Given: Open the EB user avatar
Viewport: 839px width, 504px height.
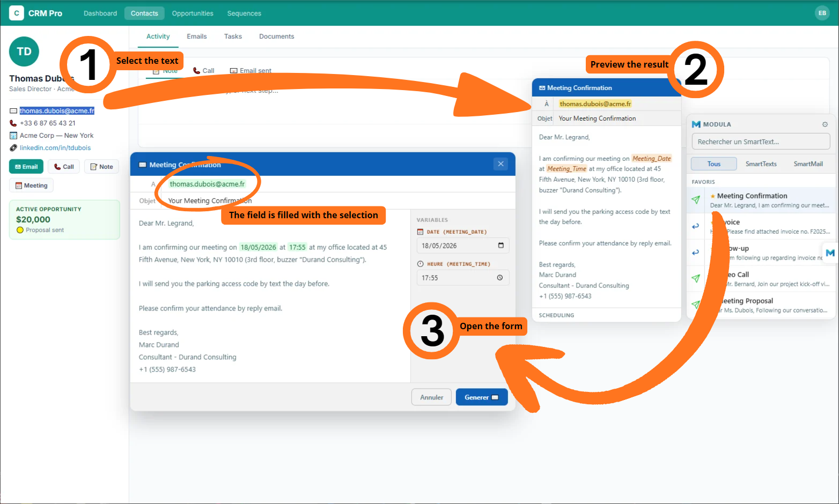Looking at the screenshot, I should point(822,13).
